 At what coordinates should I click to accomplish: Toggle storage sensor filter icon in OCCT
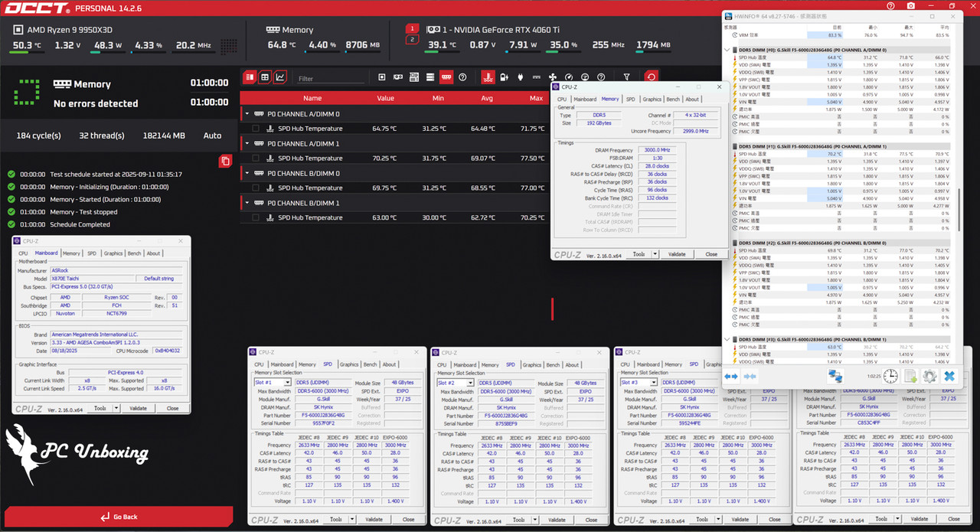tap(430, 77)
